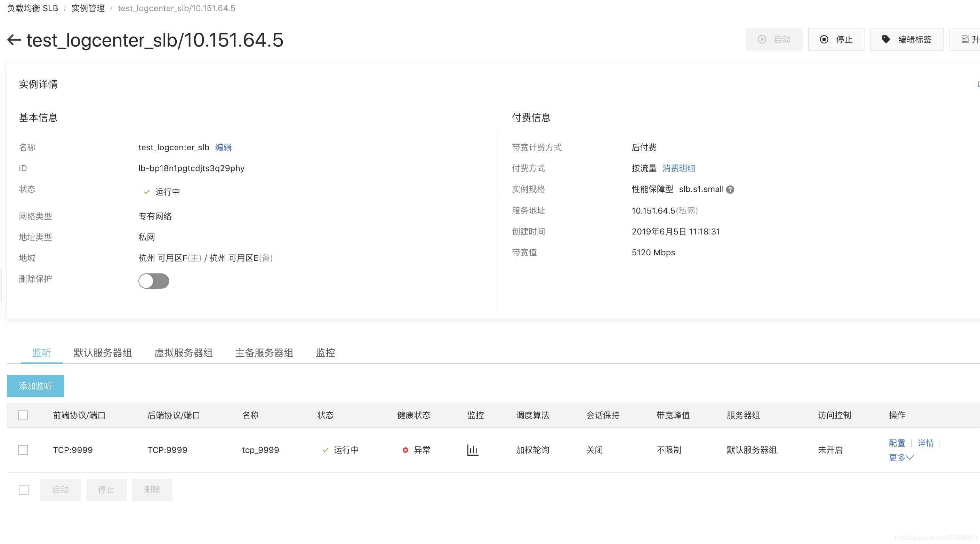Click the 编辑标签 tag button
The width and height of the screenshot is (980, 544).
907,40
